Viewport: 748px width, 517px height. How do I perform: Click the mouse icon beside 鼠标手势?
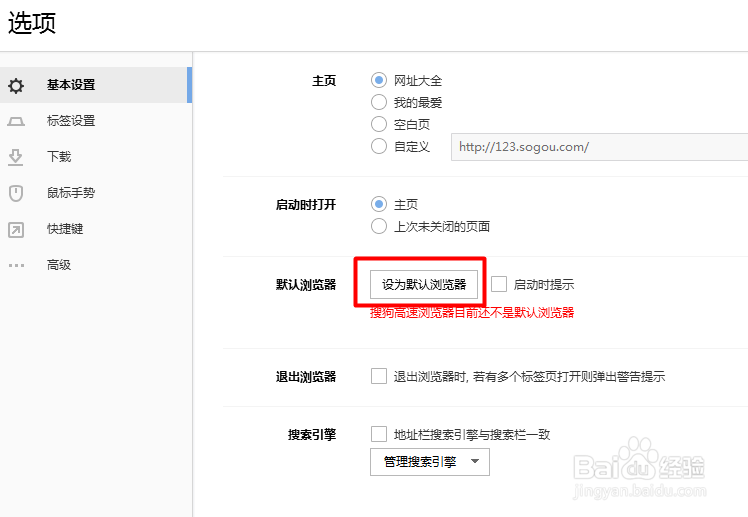point(16,193)
